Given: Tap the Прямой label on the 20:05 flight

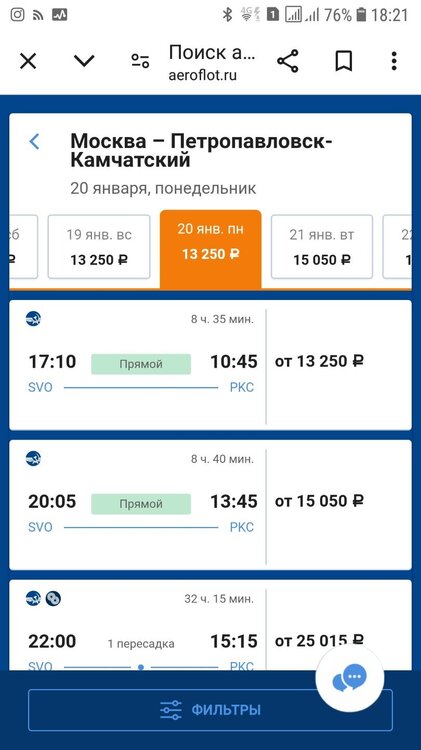Looking at the screenshot, I should coord(141,504).
